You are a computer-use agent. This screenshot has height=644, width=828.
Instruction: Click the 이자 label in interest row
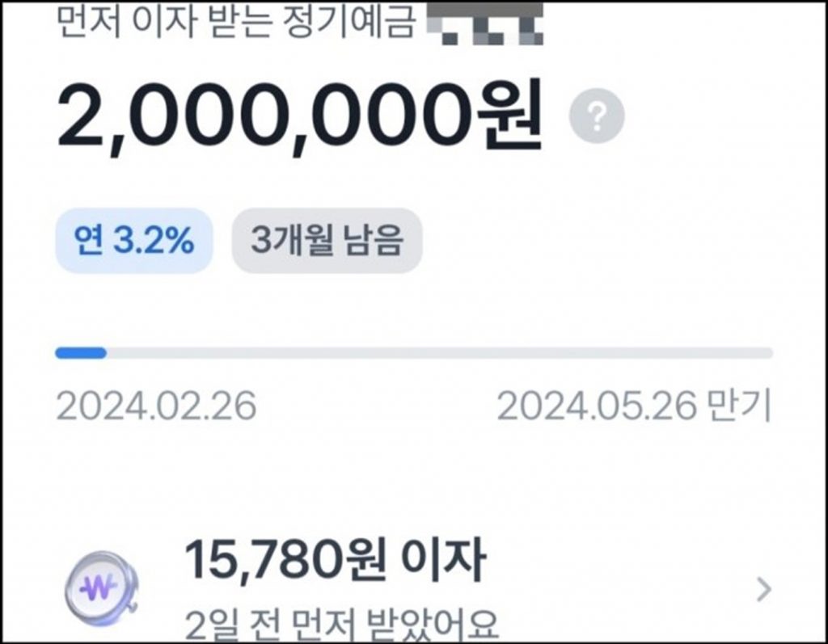pos(442,559)
